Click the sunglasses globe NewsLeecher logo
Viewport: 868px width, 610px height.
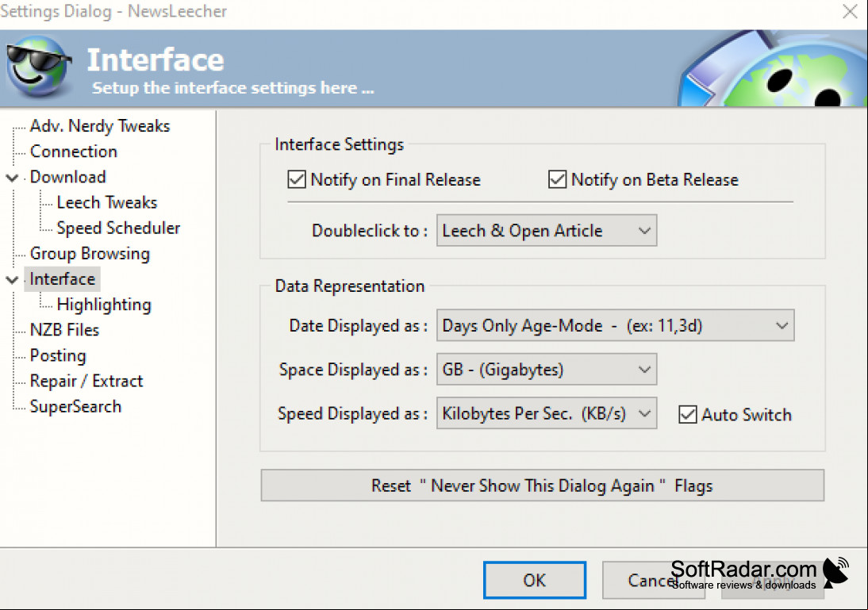(39, 67)
